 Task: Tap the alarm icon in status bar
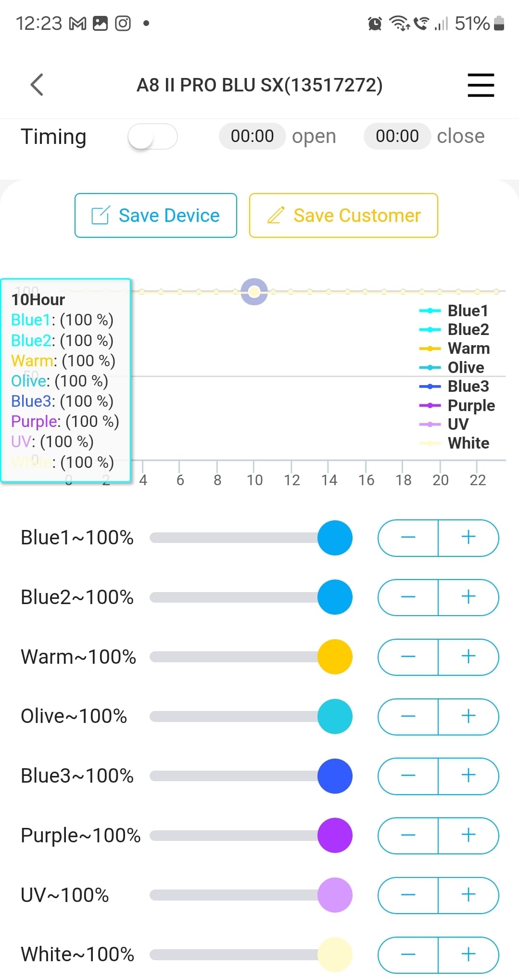(x=375, y=23)
